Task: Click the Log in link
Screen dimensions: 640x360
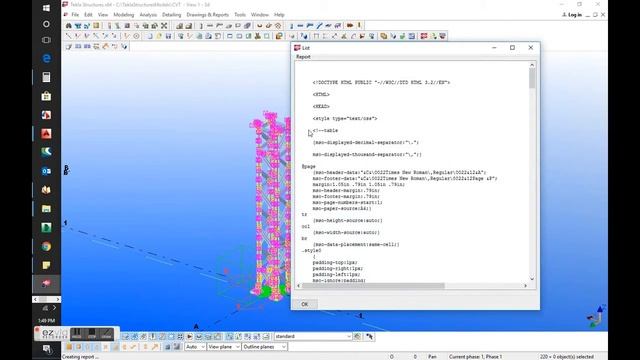Action: pyautogui.click(x=572, y=15)
